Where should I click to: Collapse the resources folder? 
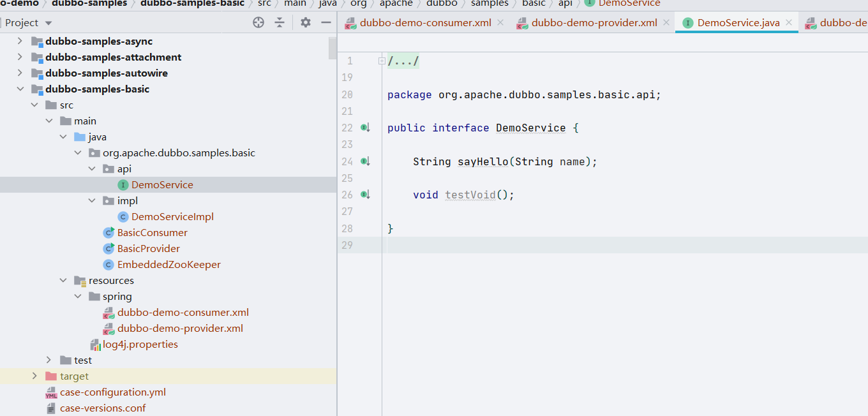63,280
